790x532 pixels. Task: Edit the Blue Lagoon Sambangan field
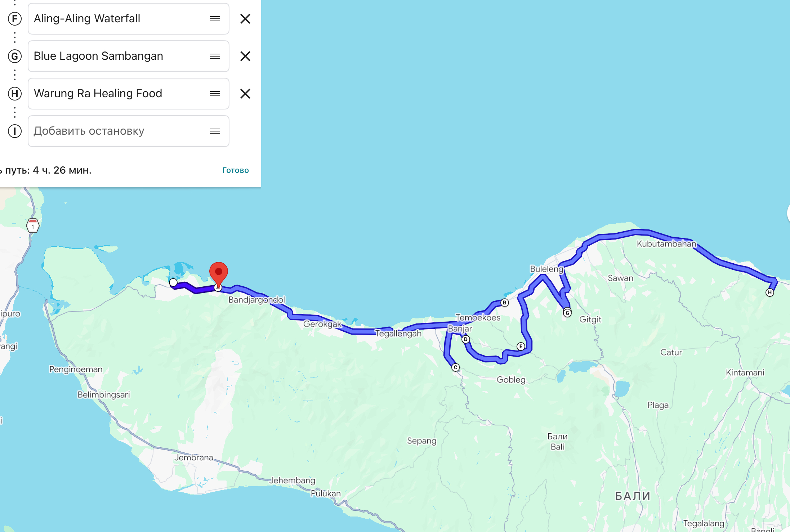point(129,56)
